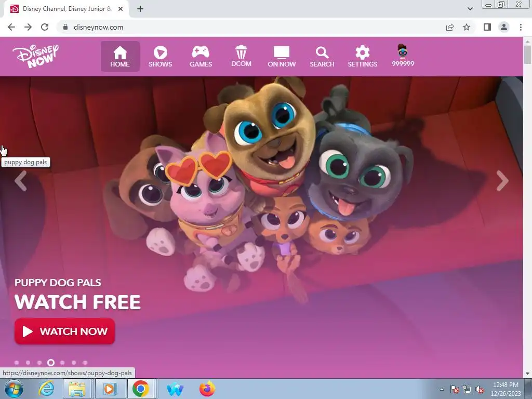Launch Internet Explorer from taskbar
The width and height of the screenshot is (532, 399).
[46, 389]
